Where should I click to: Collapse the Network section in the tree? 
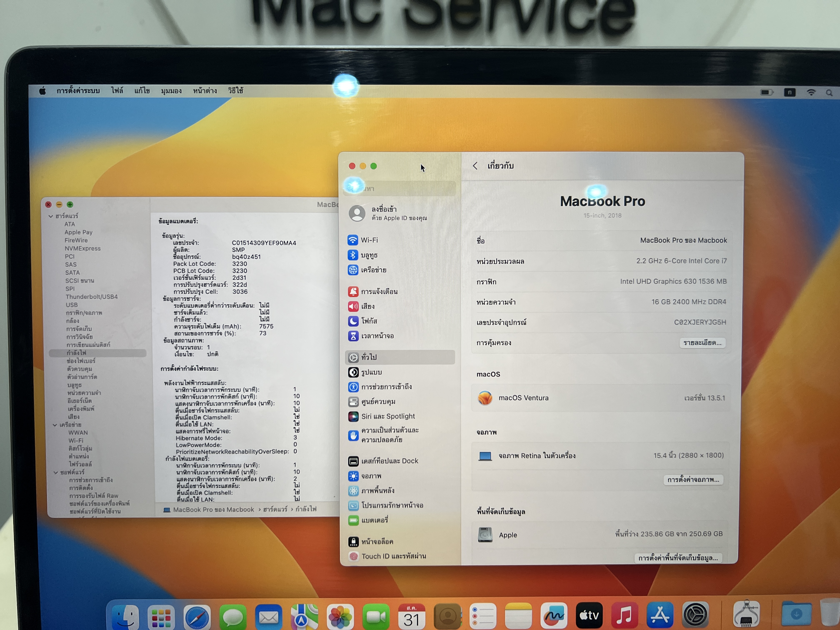(55, 425)
